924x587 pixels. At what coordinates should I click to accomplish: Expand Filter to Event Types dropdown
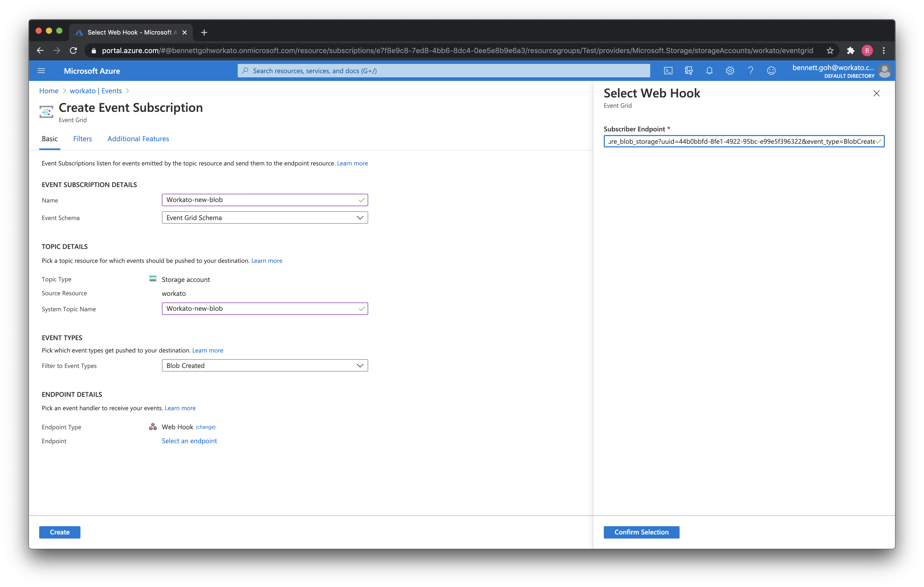click(x=264, y=366)
